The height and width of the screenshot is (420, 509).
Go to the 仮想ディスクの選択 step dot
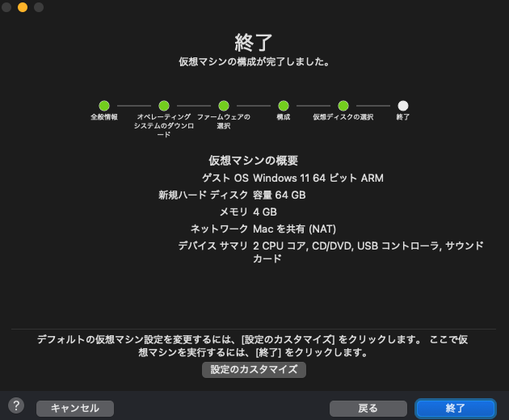343,106
